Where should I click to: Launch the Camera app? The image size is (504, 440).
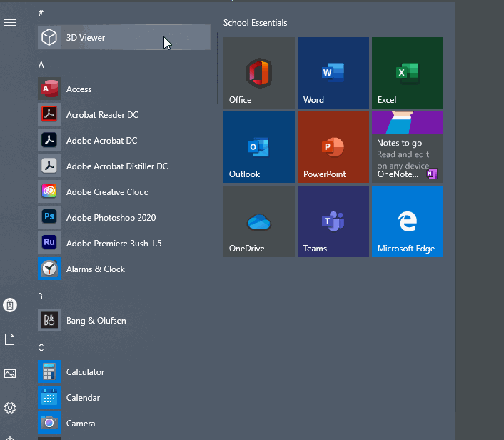124,424
